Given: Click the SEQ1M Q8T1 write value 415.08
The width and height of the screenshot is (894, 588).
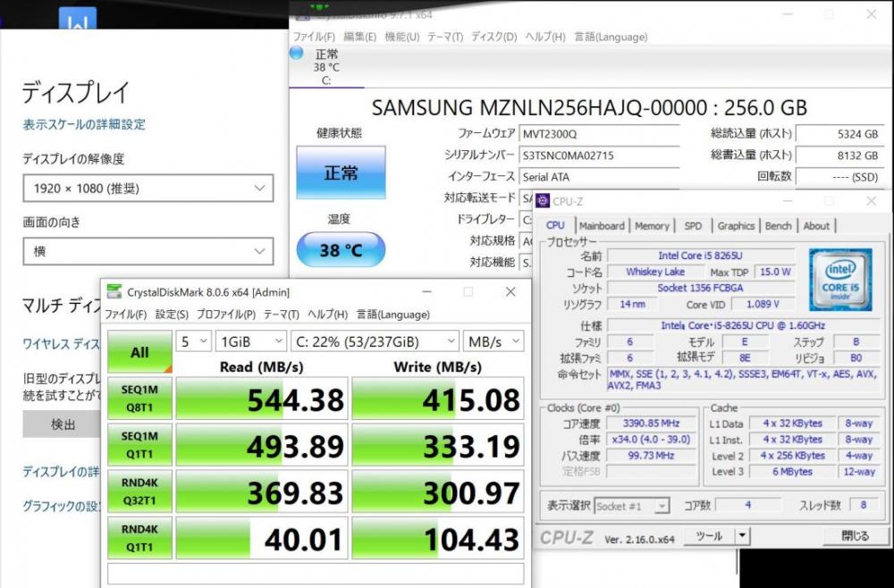Looking at the screenshot, I should coord(438,399).
